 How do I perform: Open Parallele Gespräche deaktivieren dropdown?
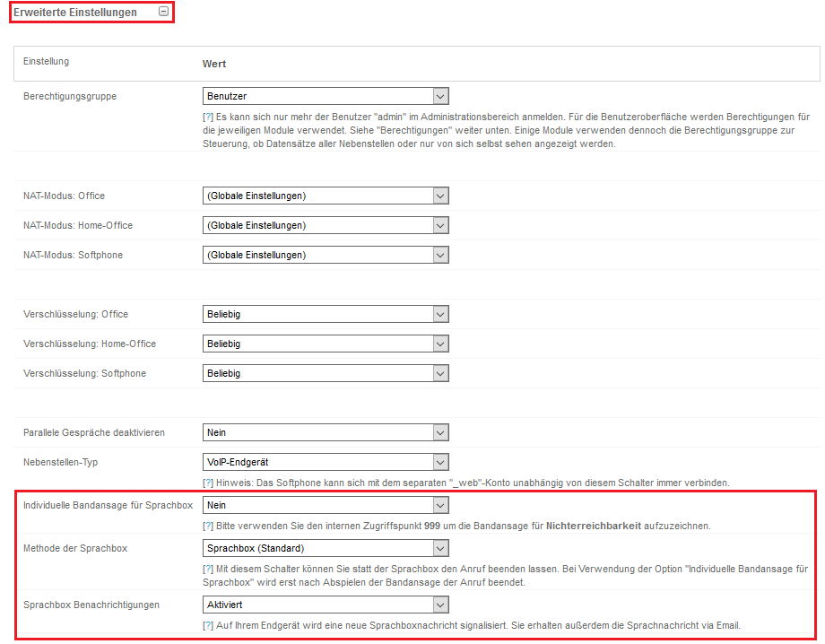(326, 432)
